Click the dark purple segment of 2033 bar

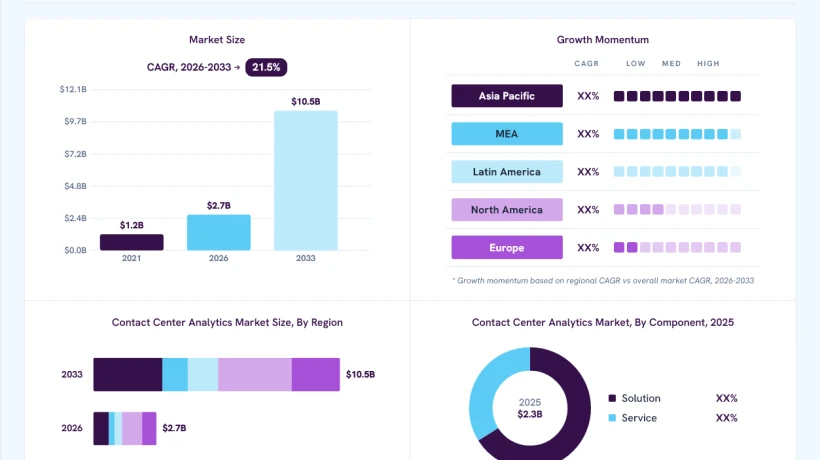[128, 374]
